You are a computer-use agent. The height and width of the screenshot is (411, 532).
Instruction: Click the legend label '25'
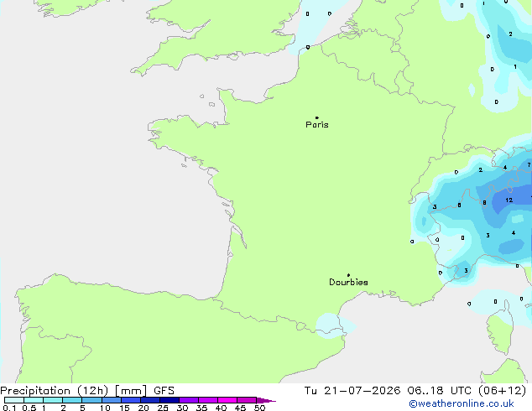163,408
